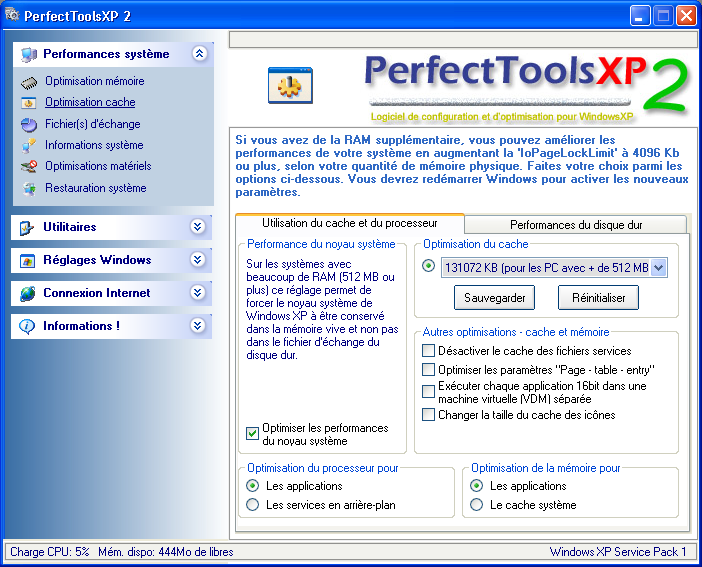Go to Fichier(s) d'échange
The height and width of the screenshot is (567, 702).
(x=93, y=124)
